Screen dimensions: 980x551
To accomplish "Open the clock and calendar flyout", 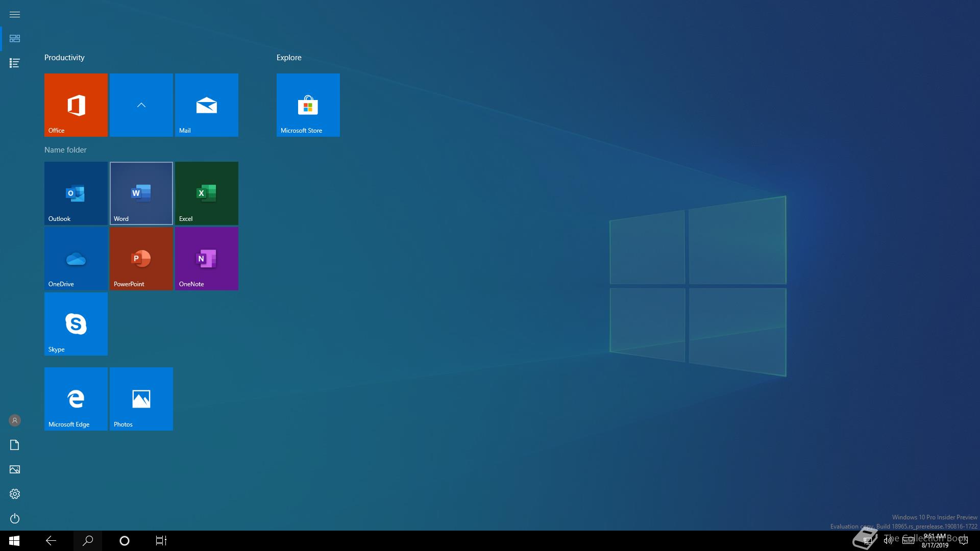I will 935,541.
